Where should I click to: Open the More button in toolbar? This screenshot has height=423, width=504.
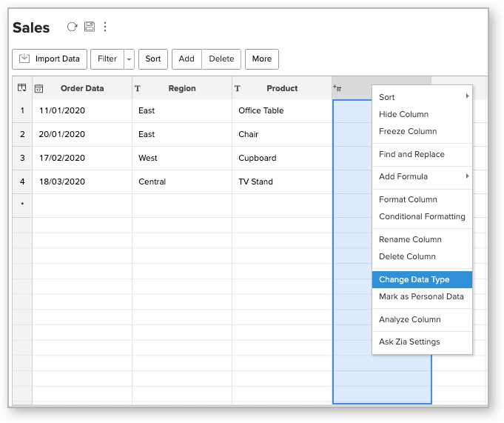coord(261,59)
